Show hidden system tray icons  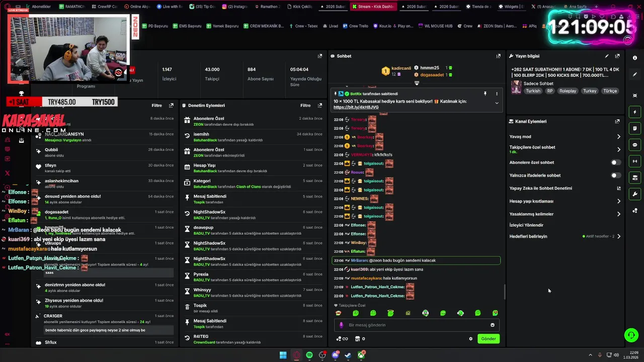pyautogui.click(x=591, y=355)
